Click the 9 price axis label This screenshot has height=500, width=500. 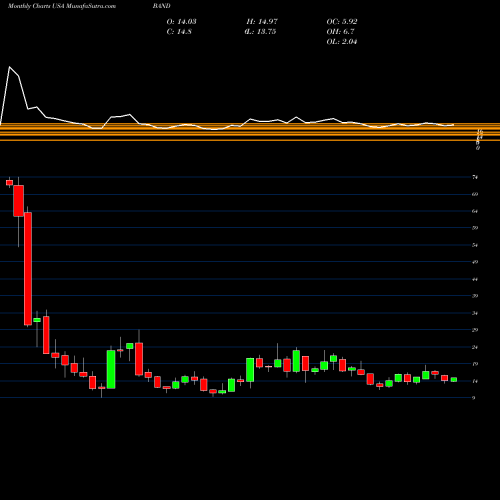(x=474, y=398)
